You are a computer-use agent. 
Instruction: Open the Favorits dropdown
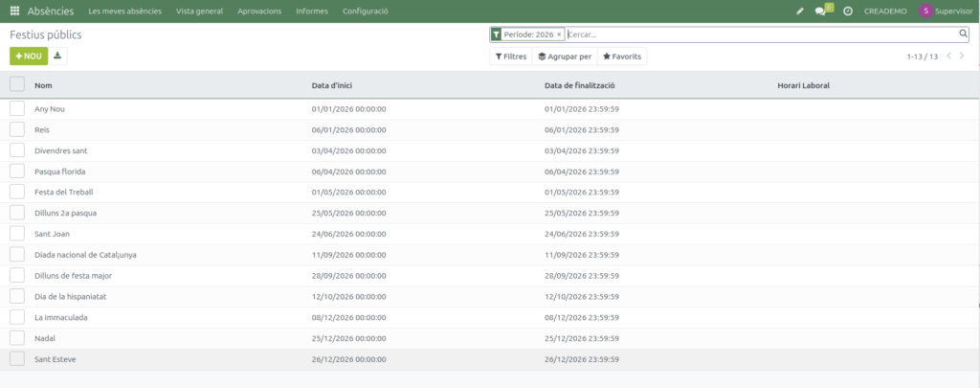coord(622,57)
